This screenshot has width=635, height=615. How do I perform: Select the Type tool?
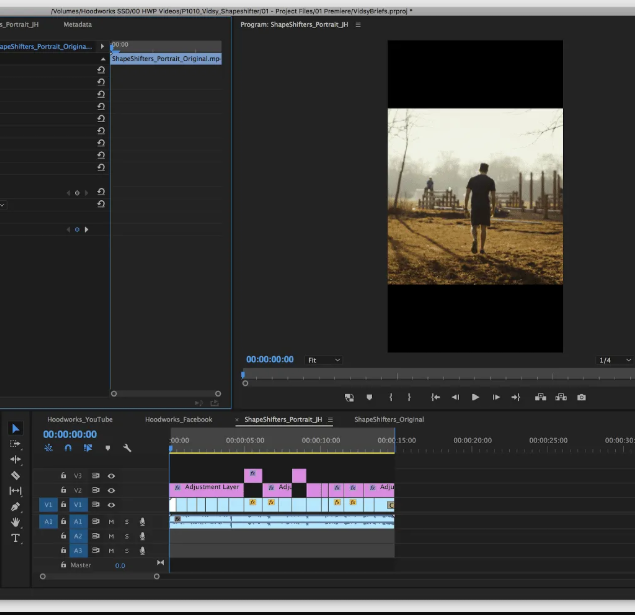(15, 538)
